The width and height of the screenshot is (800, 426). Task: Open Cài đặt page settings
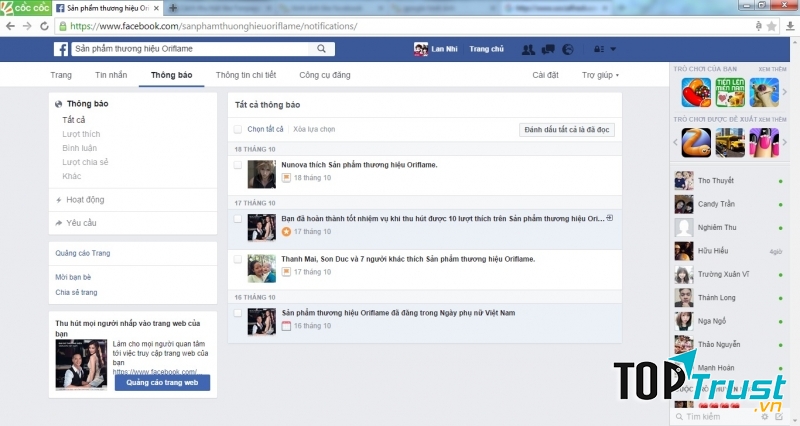[x=545, y=75]
